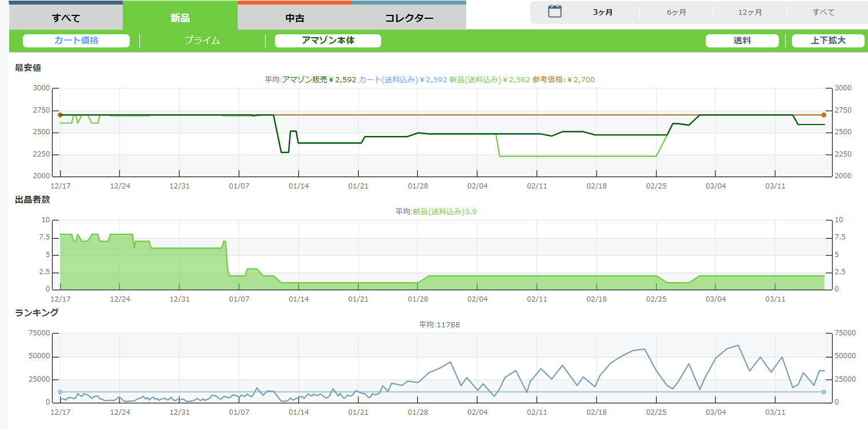868x429 pixels.
Task: Toggle the カート価格 filter
Action: [x=76, y=41]
